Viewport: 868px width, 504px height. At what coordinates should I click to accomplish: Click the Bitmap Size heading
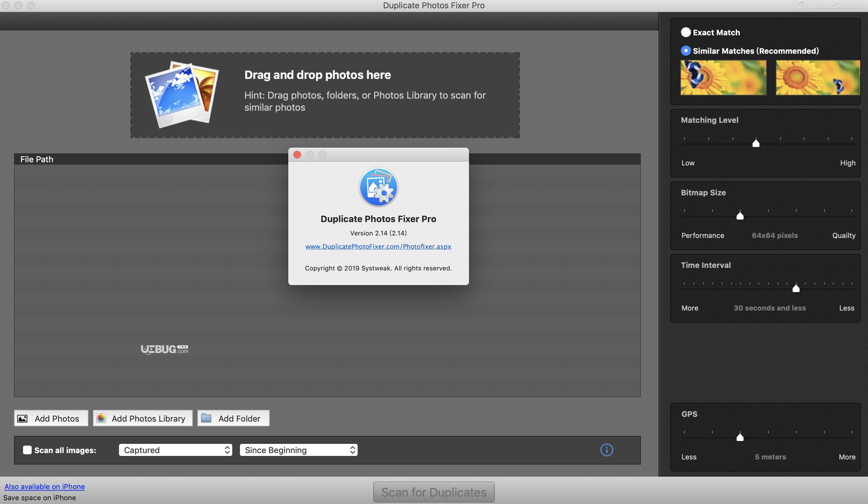[x=703, y=192]
